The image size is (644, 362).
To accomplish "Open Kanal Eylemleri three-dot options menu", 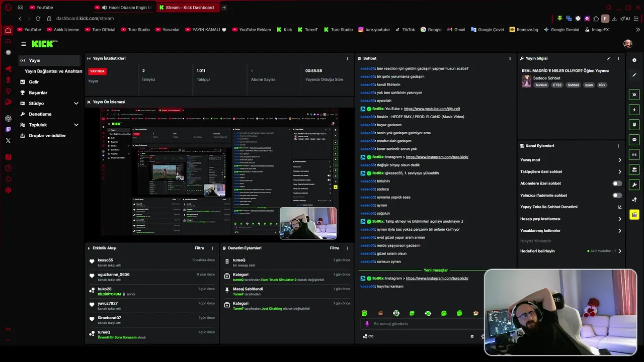I will click(618, 146).
